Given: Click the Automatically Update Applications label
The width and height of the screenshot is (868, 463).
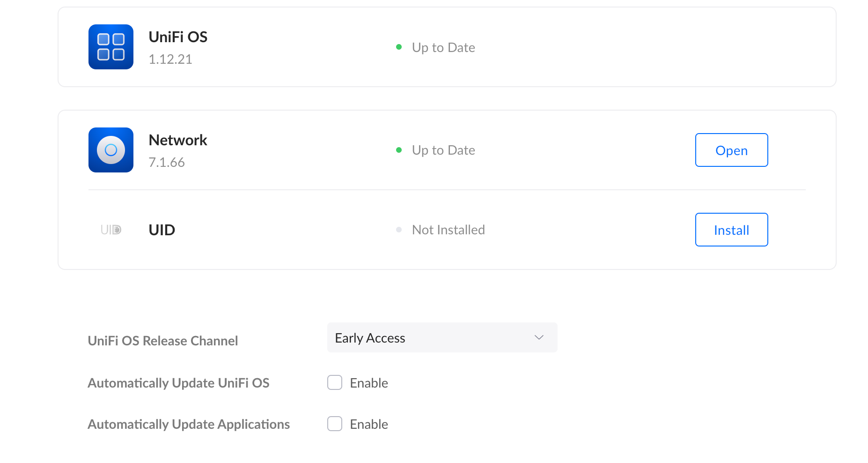Looking at the screenshot, I should click(189, 424).
